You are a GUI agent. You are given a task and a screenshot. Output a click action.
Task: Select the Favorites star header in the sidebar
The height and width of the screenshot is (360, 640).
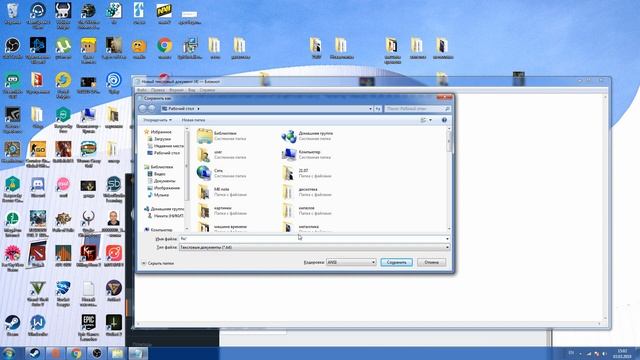158,132
